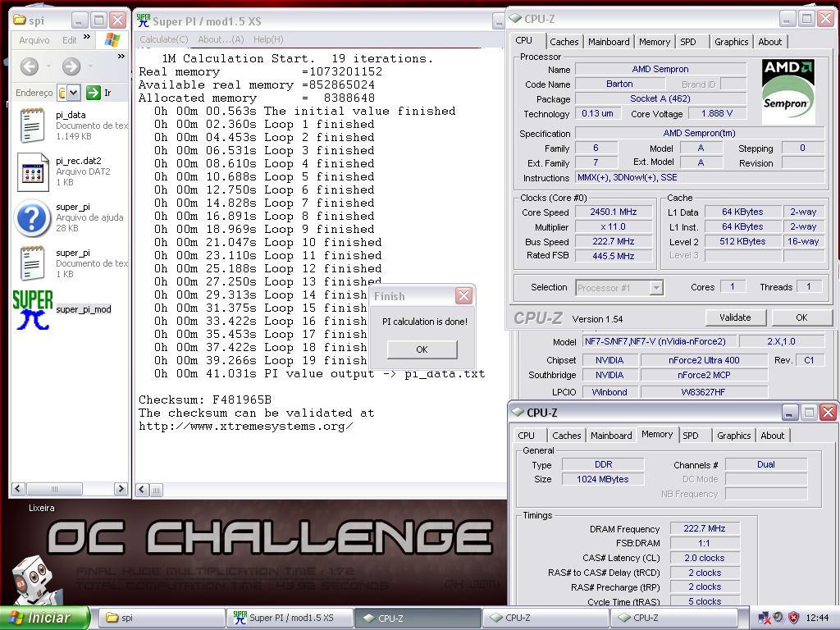The image size is (840, 630).
Task: Open the pi_data text document icon
Action: (32, 126)
